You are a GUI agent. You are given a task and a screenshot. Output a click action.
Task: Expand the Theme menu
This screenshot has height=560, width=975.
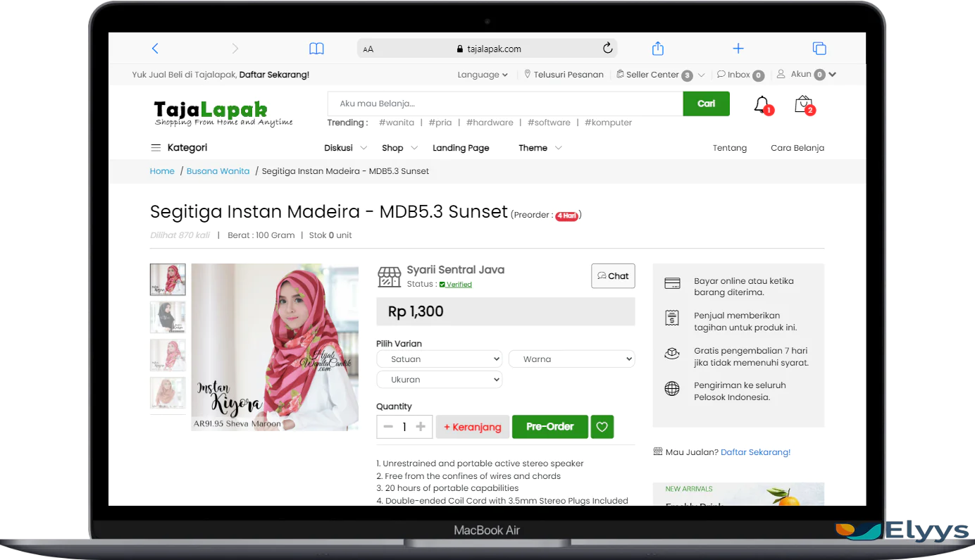(540, 148)
